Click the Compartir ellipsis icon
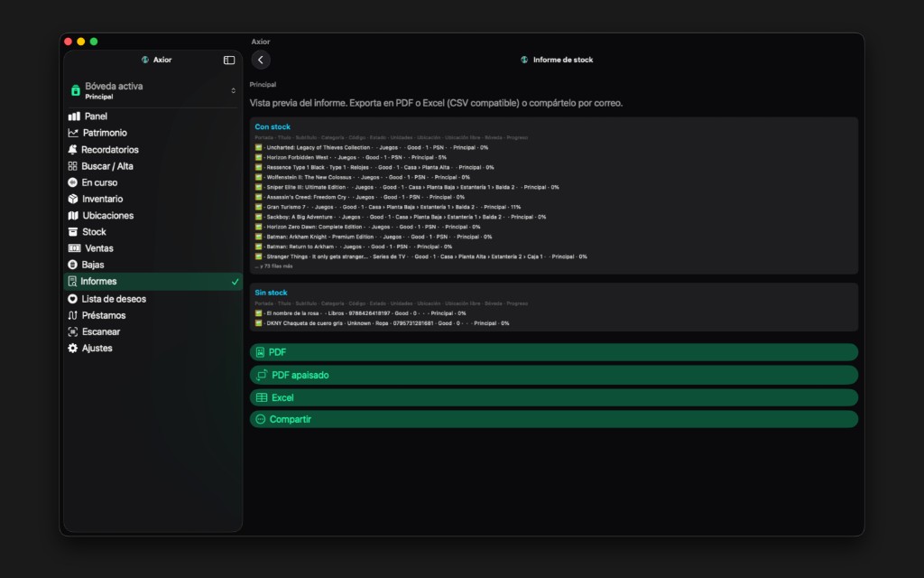924x578 pixels. tap(261, 419)
